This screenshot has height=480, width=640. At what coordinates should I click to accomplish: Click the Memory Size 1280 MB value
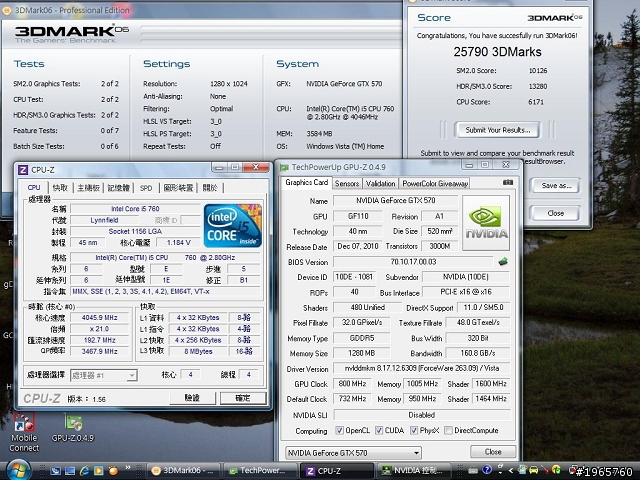coord(361,353)
